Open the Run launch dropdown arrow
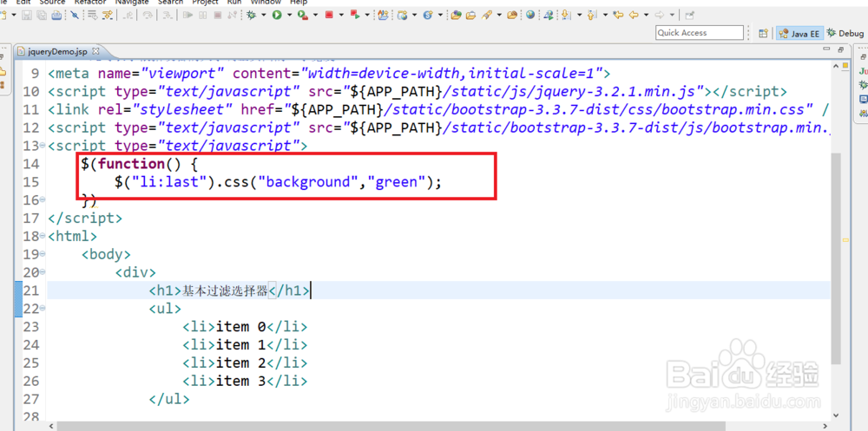Viewport: 868px width, 431px height. (x=290, y=15)
